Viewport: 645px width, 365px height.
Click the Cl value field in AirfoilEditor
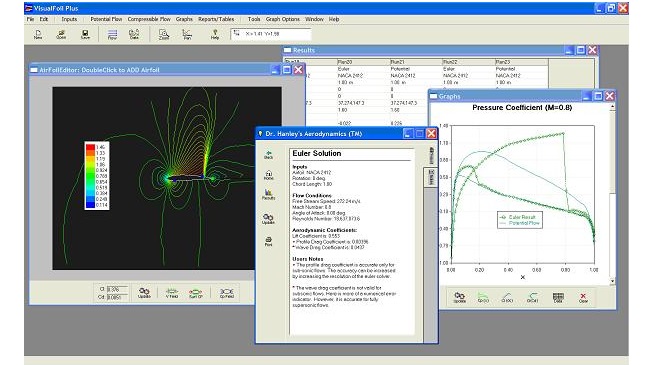click(117, 289)
